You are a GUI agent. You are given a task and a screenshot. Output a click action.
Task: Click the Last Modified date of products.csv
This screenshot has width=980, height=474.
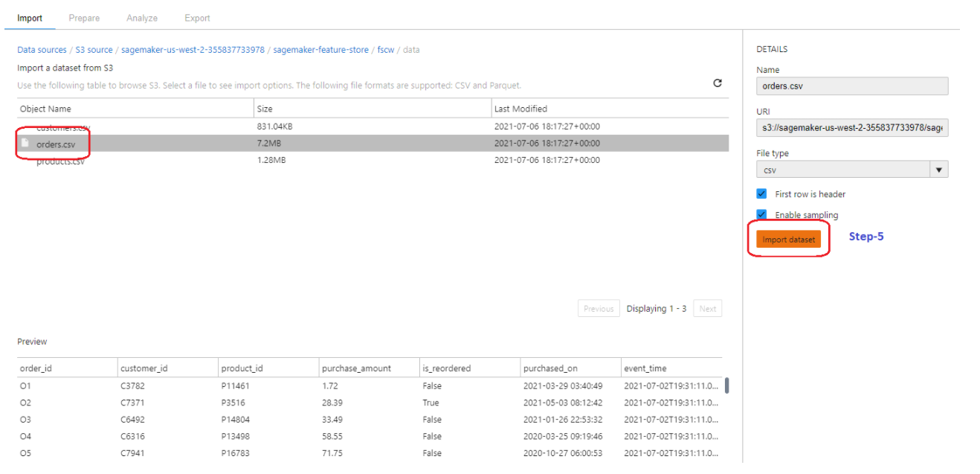tap(547, 160)
